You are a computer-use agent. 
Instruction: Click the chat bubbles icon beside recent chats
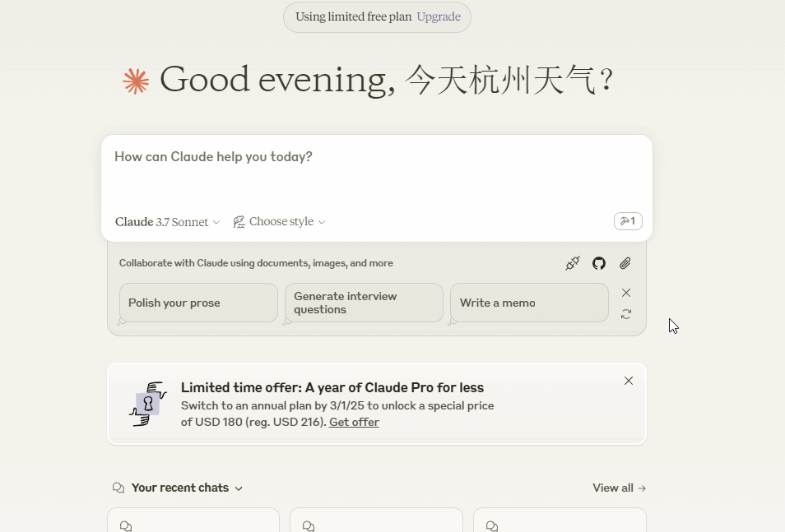point(118,488)
